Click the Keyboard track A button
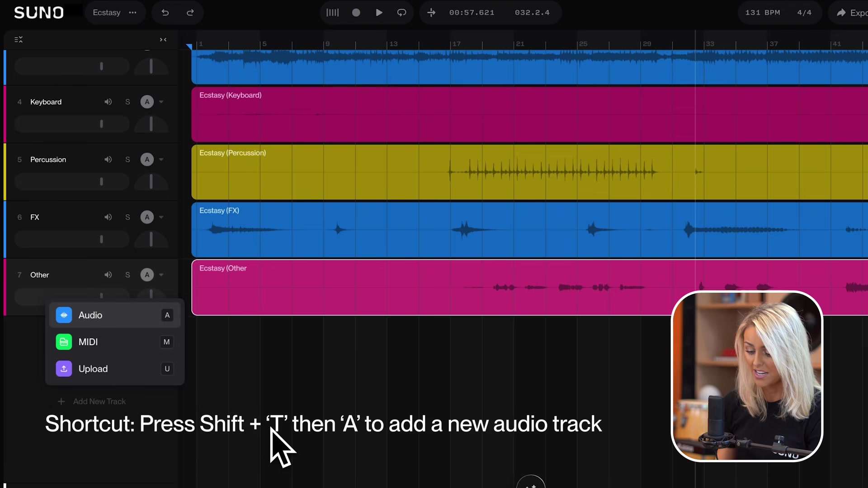This screenshot has height=488, width=868. pos(147,102)
